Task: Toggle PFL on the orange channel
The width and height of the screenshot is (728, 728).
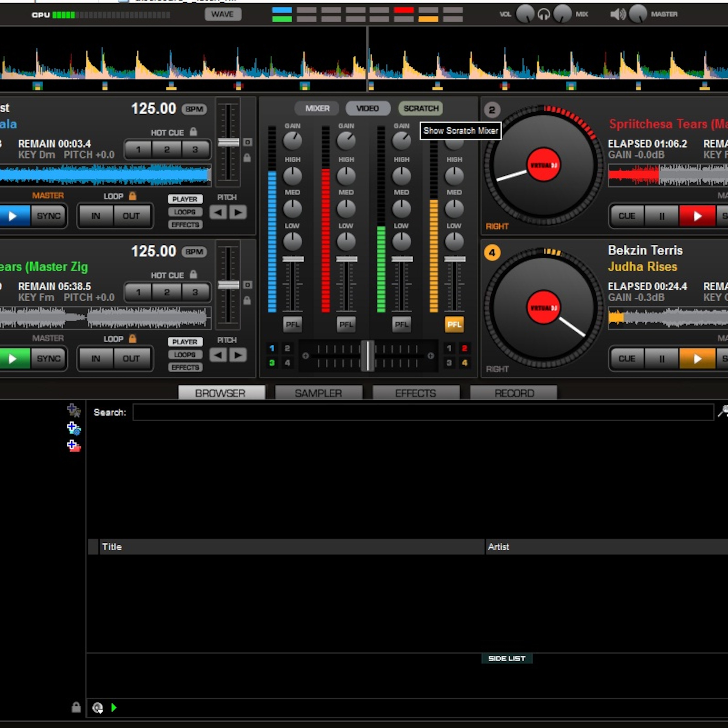Action: coord(454,324)
